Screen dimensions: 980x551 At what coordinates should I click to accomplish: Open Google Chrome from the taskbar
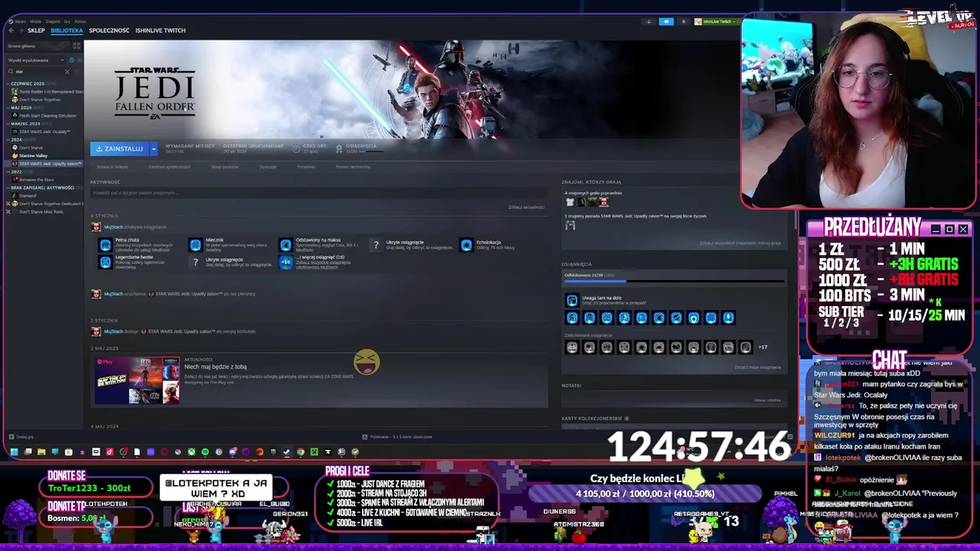coord(300,452)
